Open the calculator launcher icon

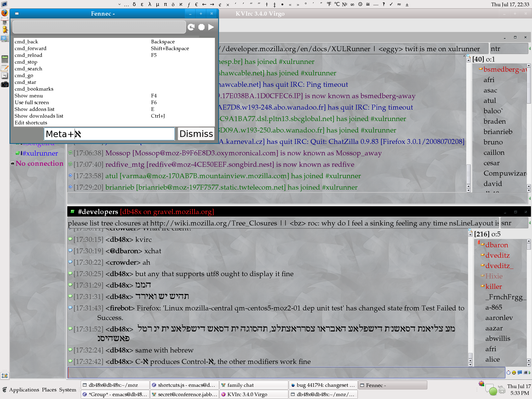click(x=5, y=59)
